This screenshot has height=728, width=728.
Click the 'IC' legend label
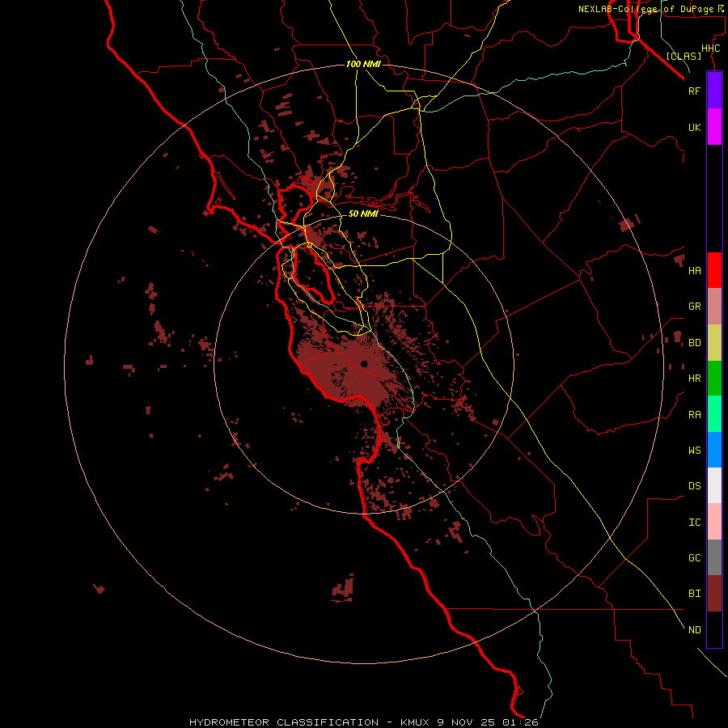click(x=695, y=523)
